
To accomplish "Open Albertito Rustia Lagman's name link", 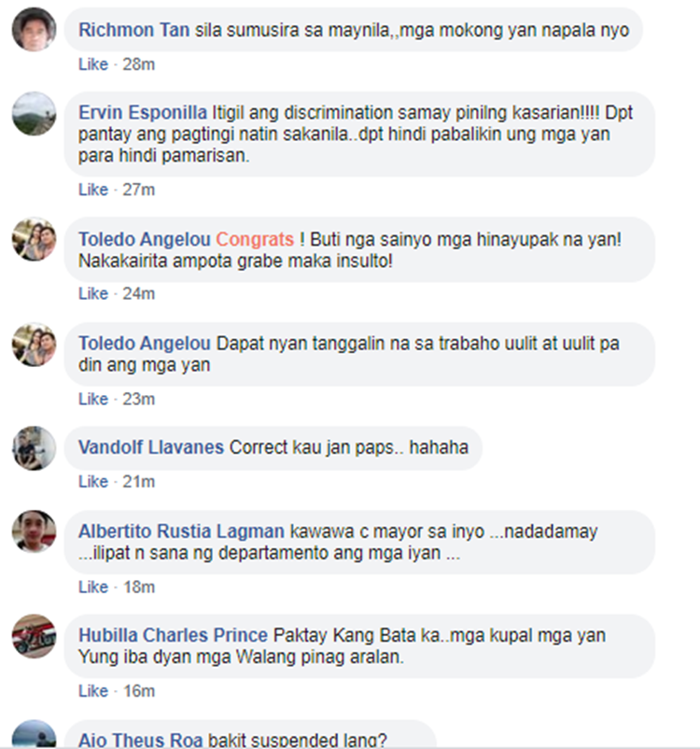I will click(x=181, y=531).
